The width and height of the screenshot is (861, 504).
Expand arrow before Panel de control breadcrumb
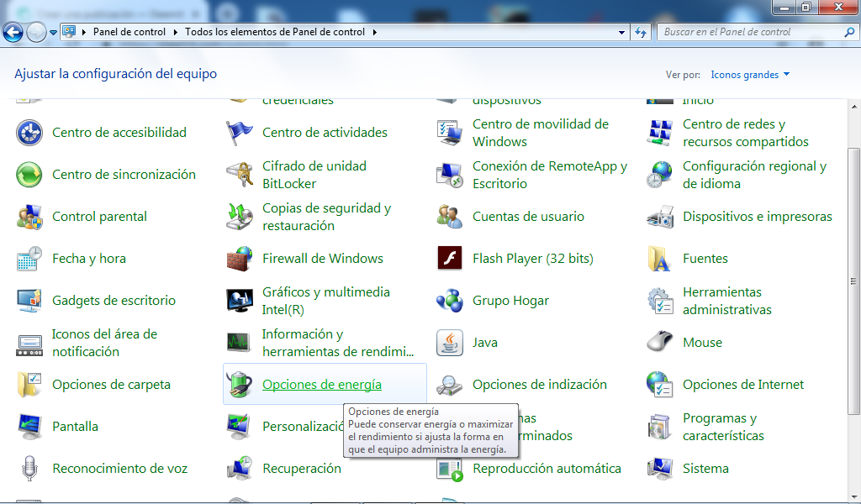pos(84,33)
